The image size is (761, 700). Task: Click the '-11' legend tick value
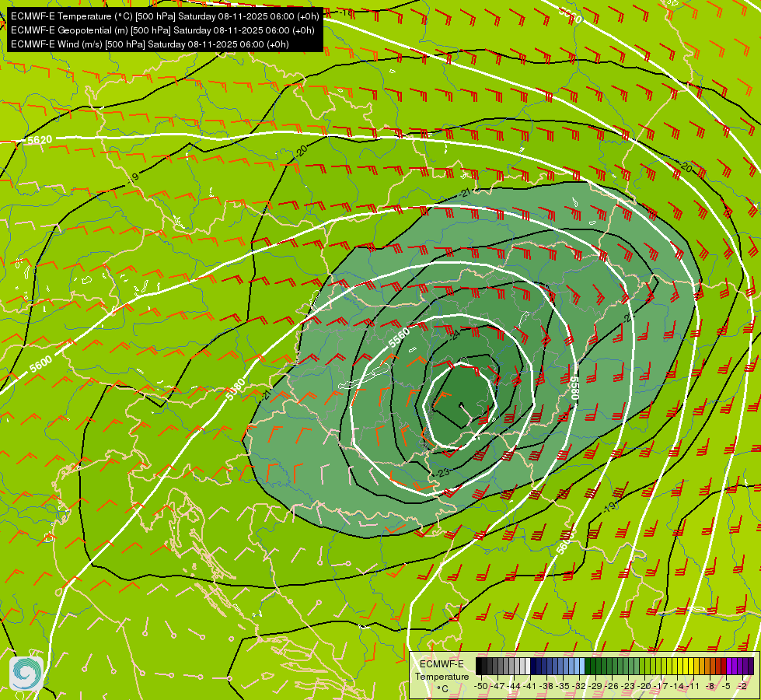693,686
